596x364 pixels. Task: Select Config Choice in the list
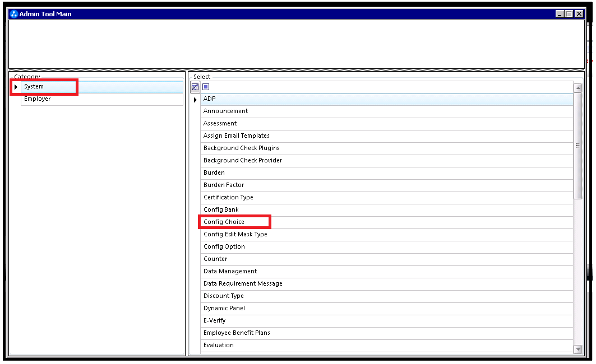tap(386, 222)
